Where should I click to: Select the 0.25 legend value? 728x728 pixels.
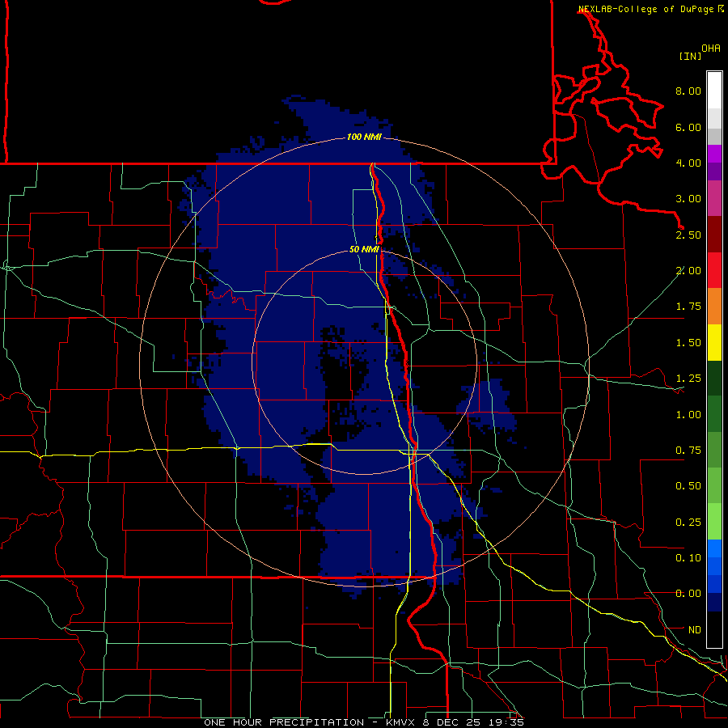688,523
